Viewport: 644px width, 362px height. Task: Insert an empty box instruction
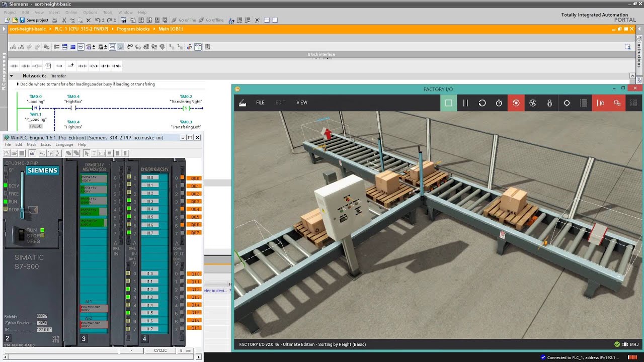48,66
